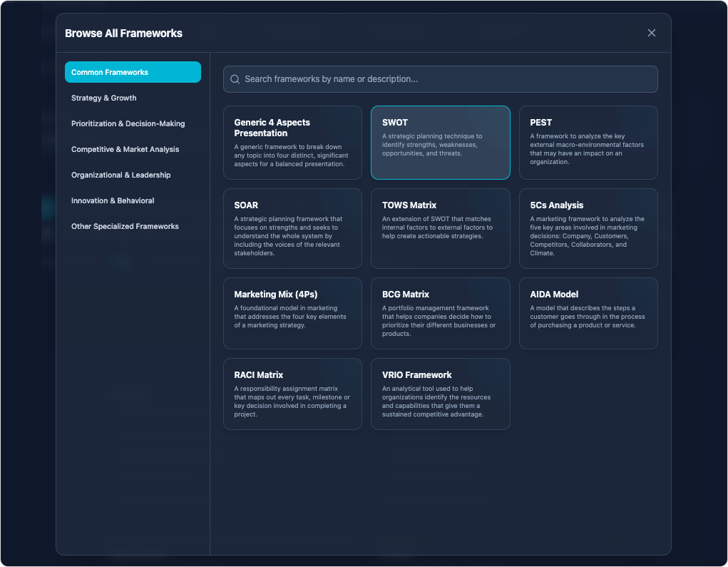The height and width of the screenshot is (567, 728).
Task: Open Competitive & Market Analysis category
Action: click(x=125, y=149)
